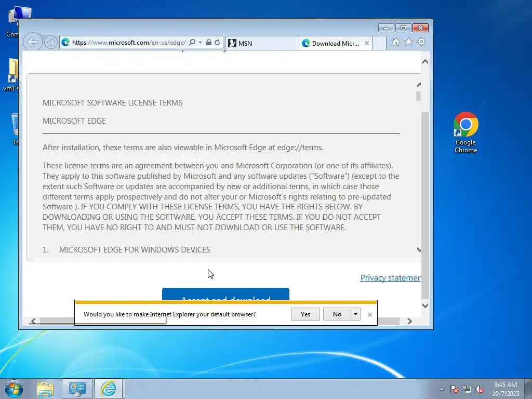Open the Control Panel taskbar item
This screenshot has height=399, width=532.
click(x=77, y=389)
